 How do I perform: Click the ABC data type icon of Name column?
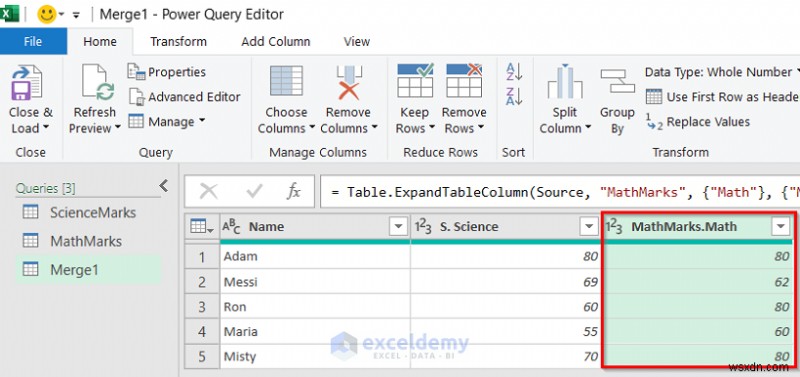pos(231,227)
